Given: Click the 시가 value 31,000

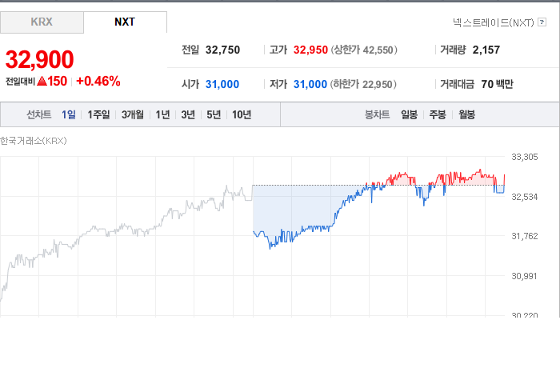Looking at the screenshot, I should tap(222, 84).
